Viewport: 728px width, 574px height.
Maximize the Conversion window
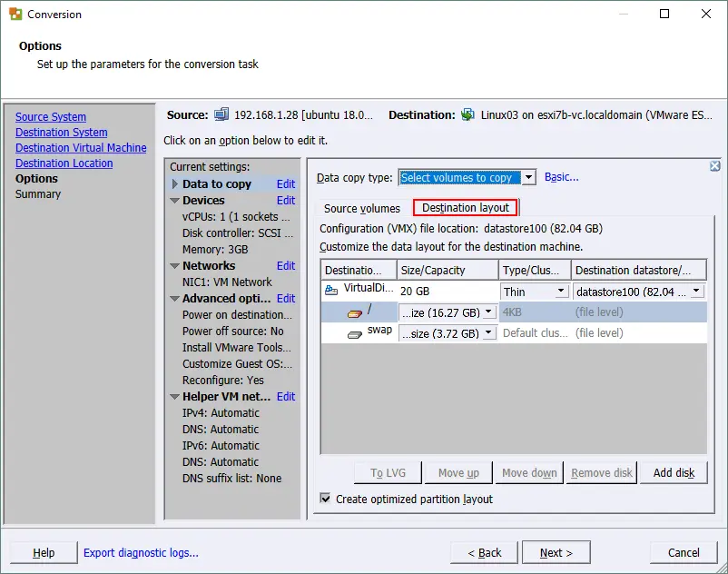coord(664,14)
